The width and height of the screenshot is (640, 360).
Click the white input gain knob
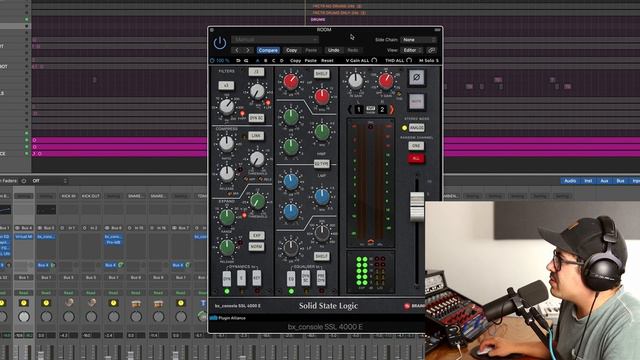click(x=355, y=81)
